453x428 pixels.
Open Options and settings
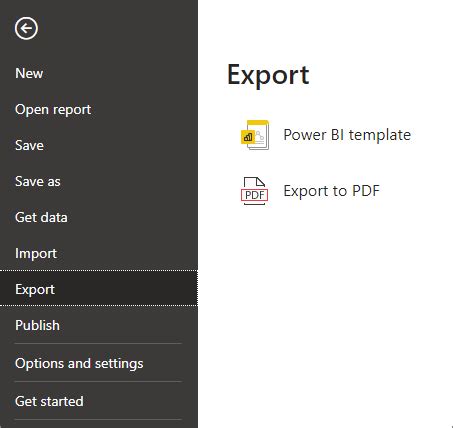[x=79, y=363]
